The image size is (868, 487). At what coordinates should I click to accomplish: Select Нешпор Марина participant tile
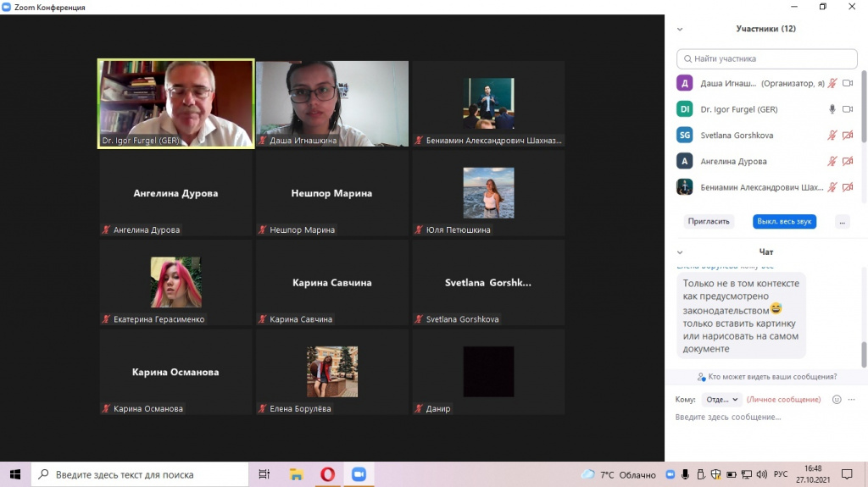pyautogui.click(x=332, y=193)
